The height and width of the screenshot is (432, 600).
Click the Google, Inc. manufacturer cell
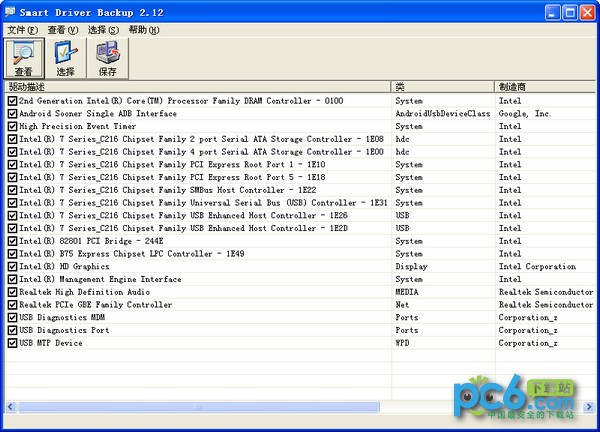(525, 114)
